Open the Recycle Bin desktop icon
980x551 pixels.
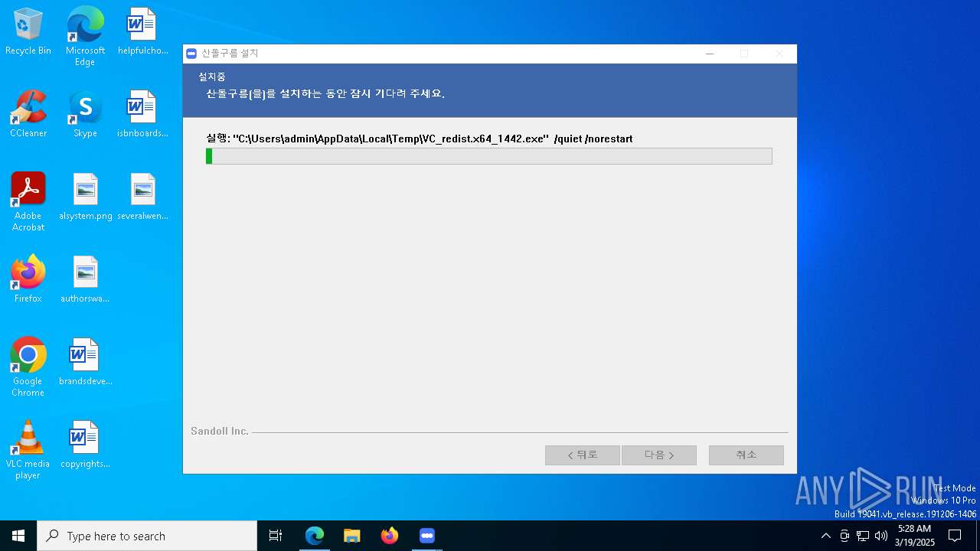click(28, 31)
